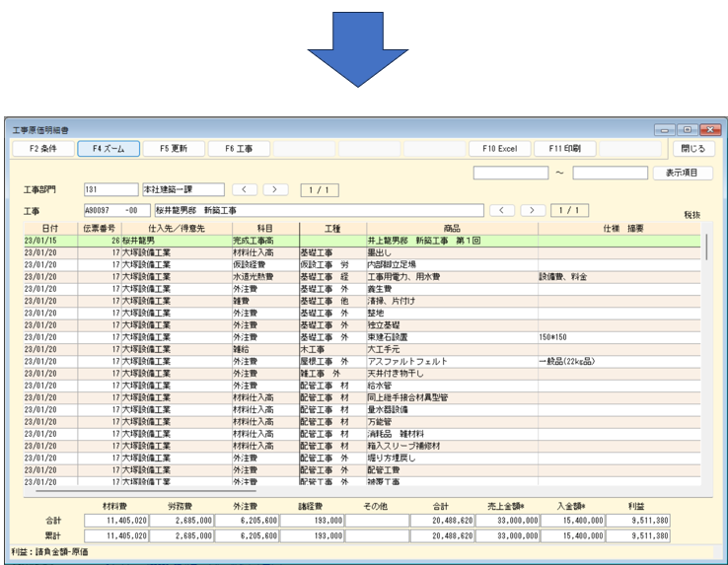Activate the F4 ズーム zoom button
This screenshot has width=728, height=565.
tap(109, 149)
